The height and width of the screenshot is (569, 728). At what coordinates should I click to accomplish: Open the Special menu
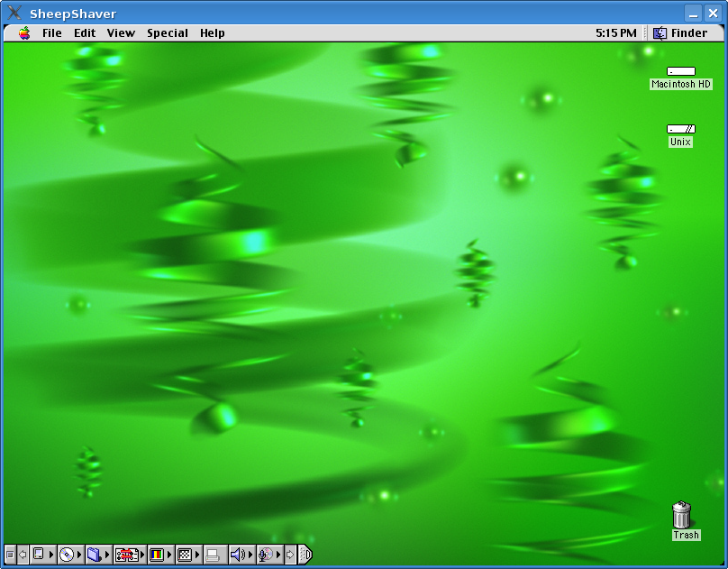pos(168,33)
